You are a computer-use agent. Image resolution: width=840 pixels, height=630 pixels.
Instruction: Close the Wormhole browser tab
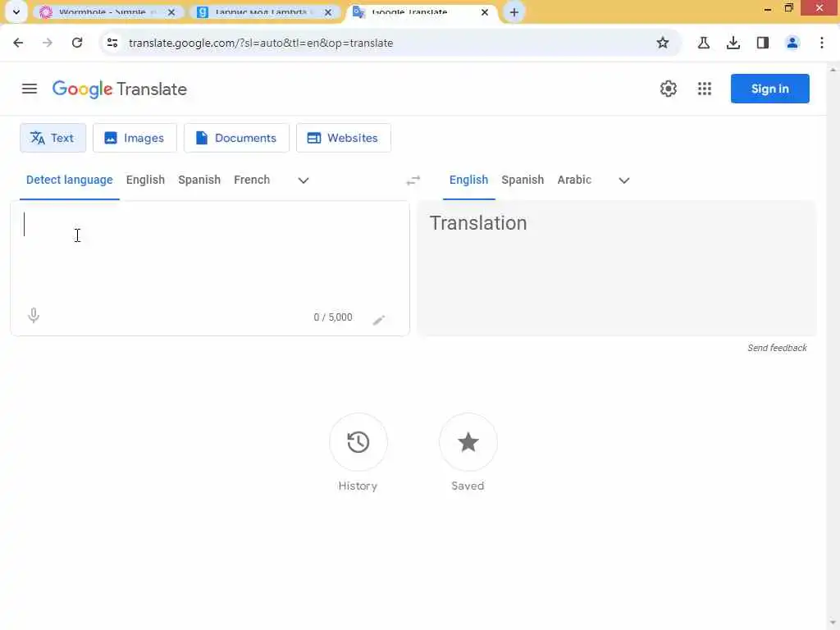click(171, 11)
